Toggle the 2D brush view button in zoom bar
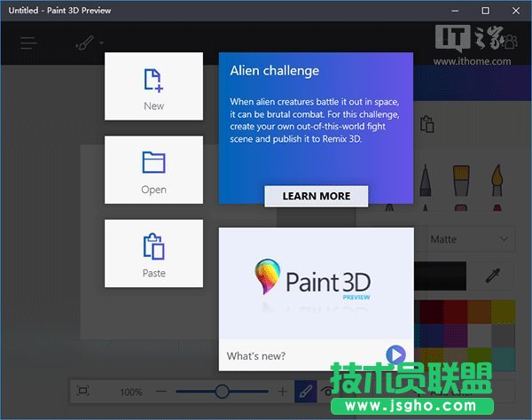The height and width of the screenshot is (420, 532). pyautogui.click(x=306, y=392)
